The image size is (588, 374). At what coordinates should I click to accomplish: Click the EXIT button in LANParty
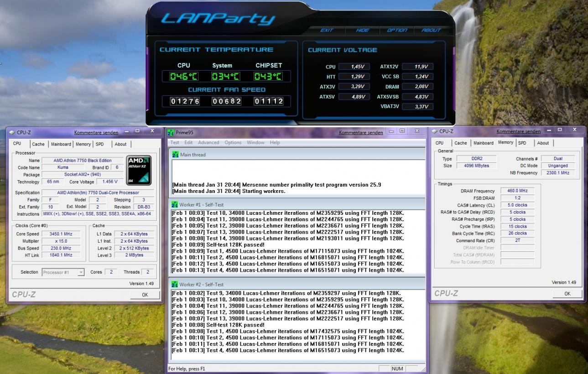327,30
